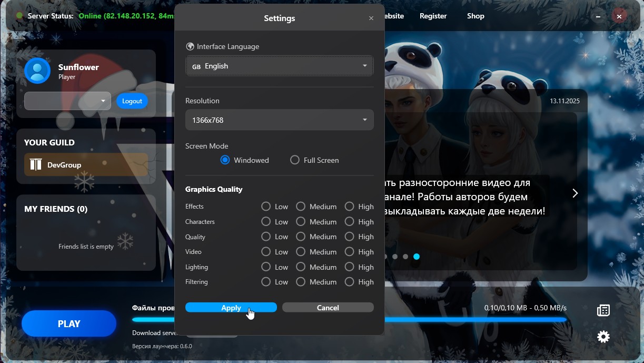Select the active carousel dot indicator
644x363 pixels.
[417, 257]
